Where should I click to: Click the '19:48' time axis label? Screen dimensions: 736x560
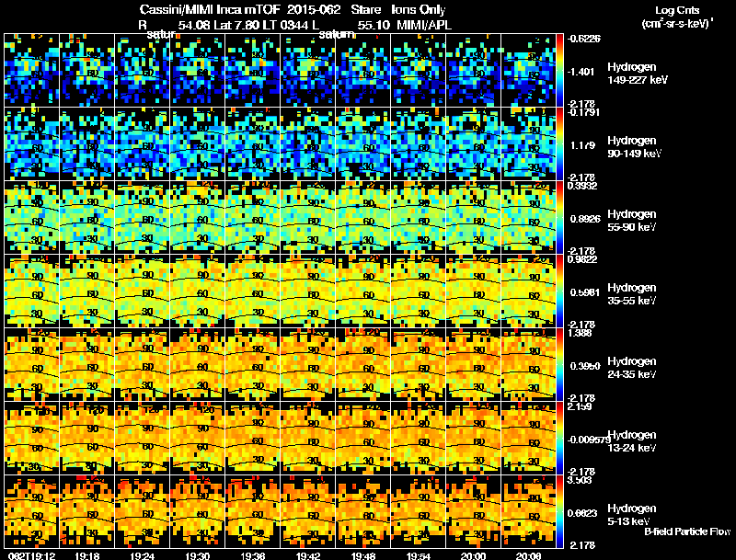click(362, 555)
